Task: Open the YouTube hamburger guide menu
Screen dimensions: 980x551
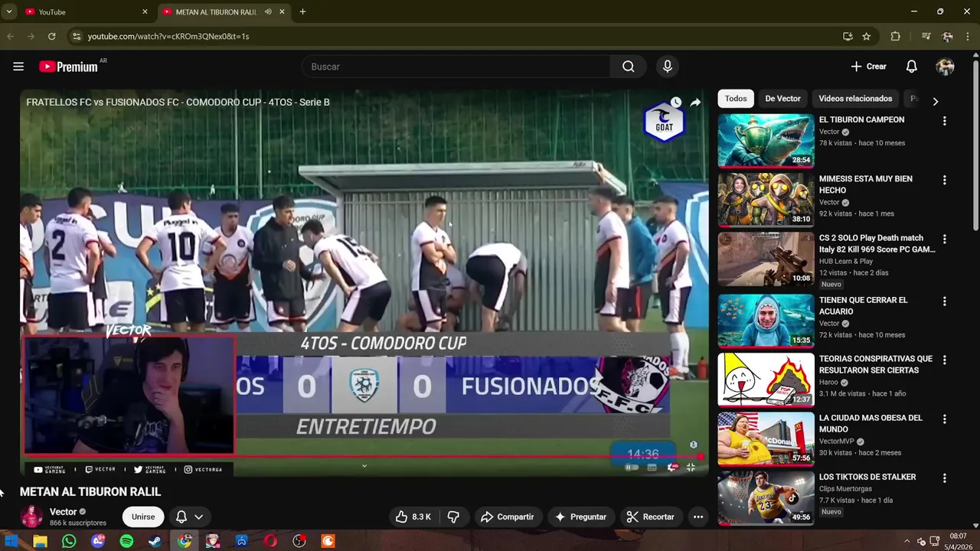Action: click(18, 67)
